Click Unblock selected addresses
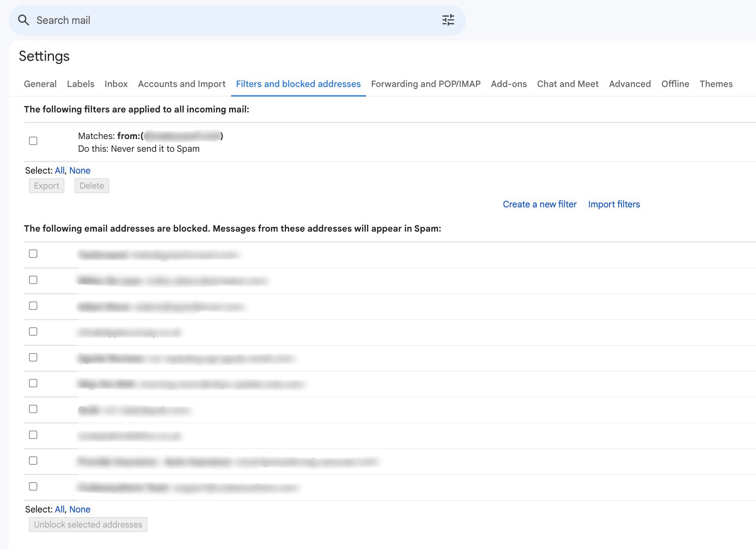The height and width of the screenshot is (549, 756). coord(88,524)
